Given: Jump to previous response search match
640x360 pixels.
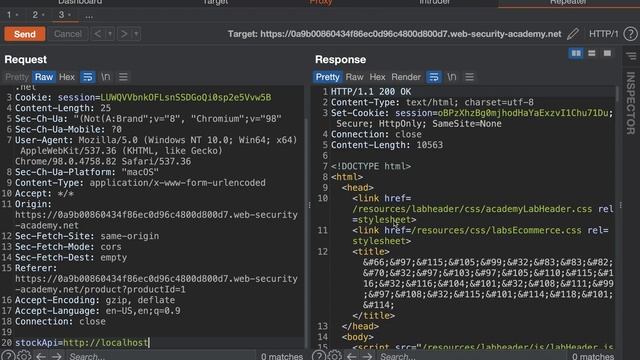Looking at the screenshot, I should point(351,356).
